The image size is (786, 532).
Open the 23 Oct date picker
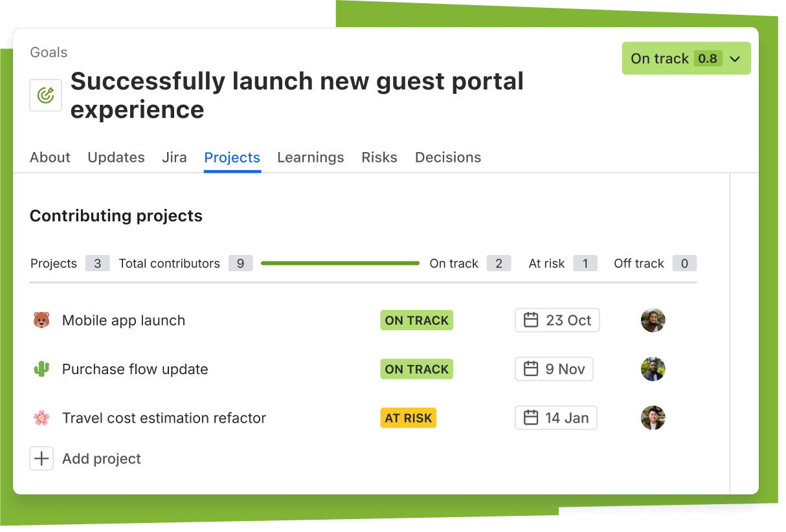[557, 320]
